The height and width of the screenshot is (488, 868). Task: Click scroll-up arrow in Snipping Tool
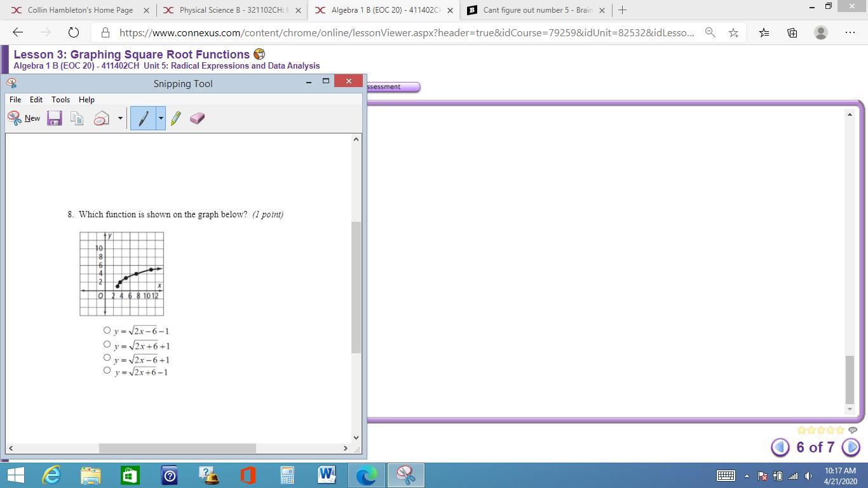tap(356, 139)
